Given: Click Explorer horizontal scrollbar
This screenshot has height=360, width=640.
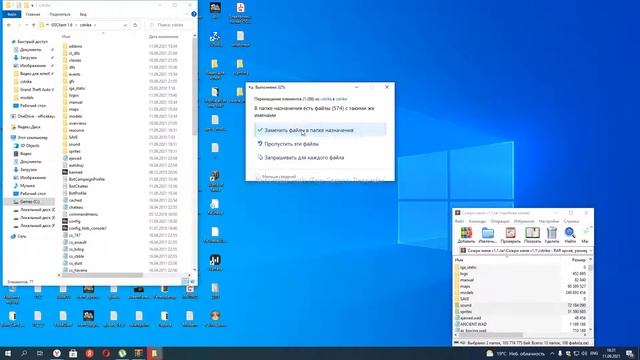Looking at the screenshot, I should click(x=102, y=275).
